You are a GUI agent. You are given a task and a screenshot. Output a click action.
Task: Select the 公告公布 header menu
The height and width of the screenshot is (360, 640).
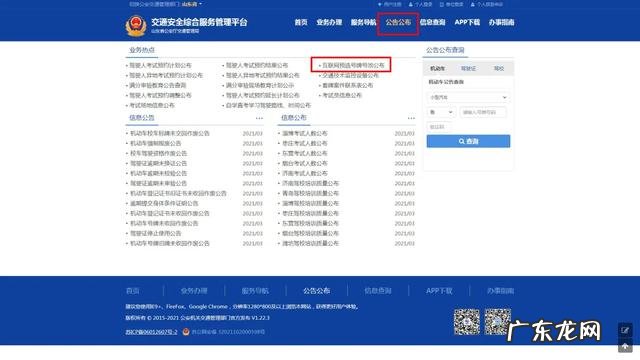pos(398,22)
